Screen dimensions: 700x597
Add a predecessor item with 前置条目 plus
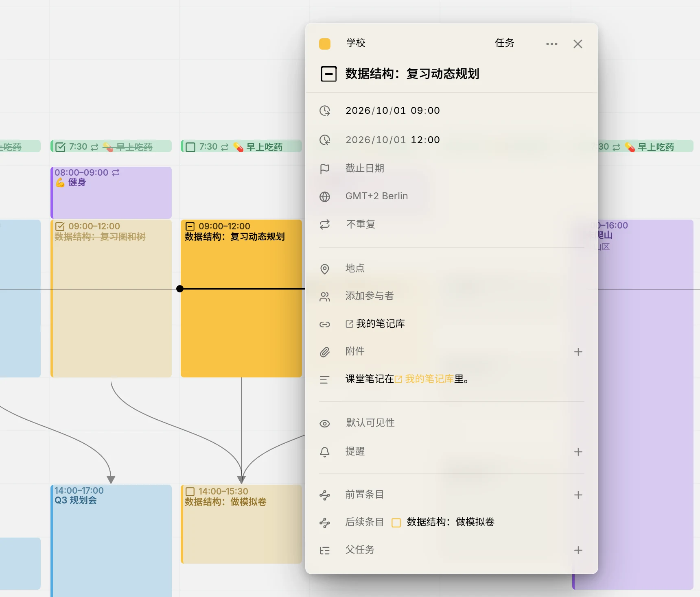(x=578, y=495)
